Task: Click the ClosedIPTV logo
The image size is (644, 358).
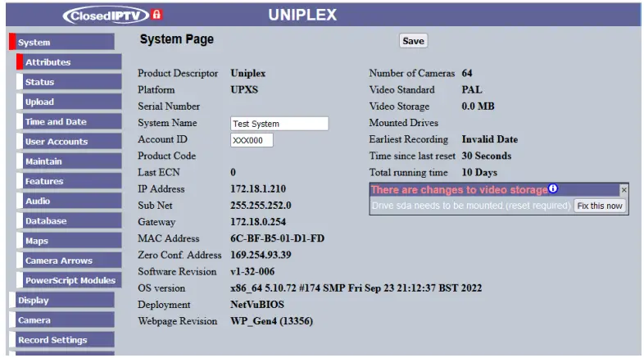Action: point(106,16)
